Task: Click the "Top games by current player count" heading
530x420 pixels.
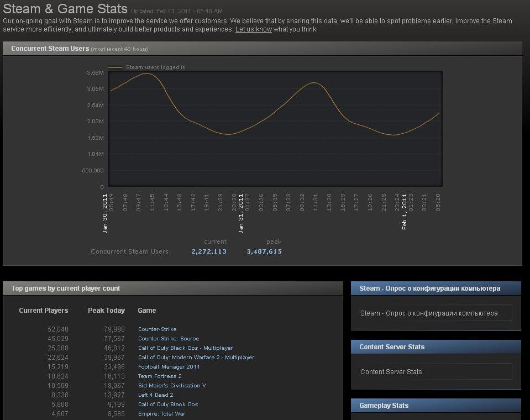Action: (x=66, y=288)
